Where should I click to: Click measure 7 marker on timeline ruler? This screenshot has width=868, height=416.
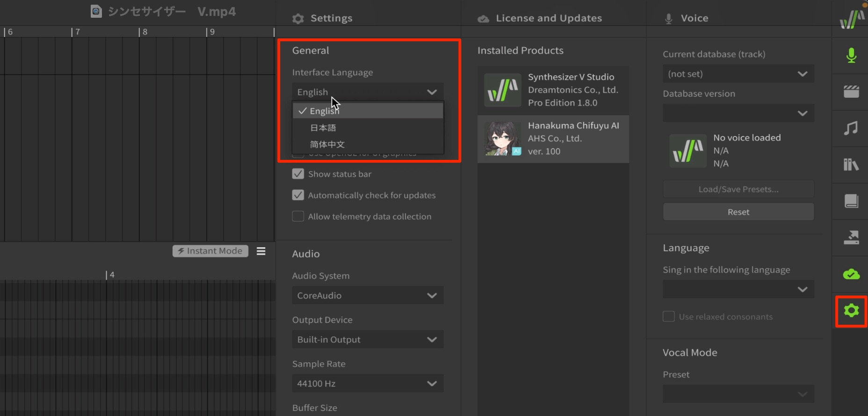75,32
